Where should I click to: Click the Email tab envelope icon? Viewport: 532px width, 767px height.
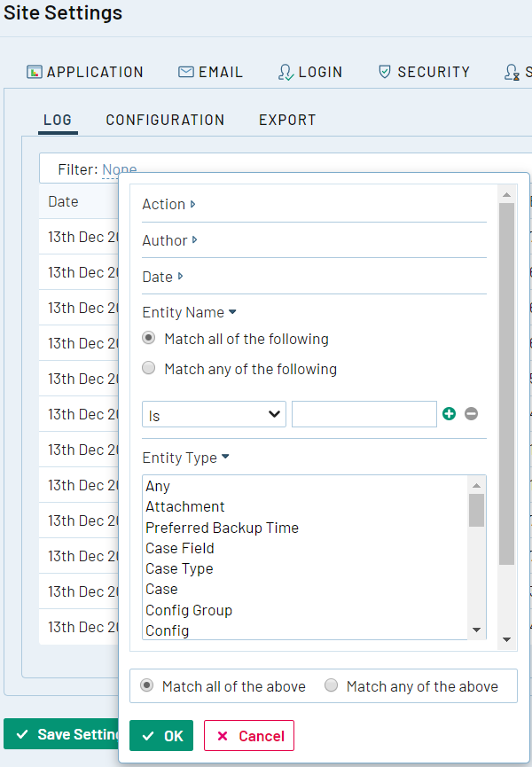186,72
